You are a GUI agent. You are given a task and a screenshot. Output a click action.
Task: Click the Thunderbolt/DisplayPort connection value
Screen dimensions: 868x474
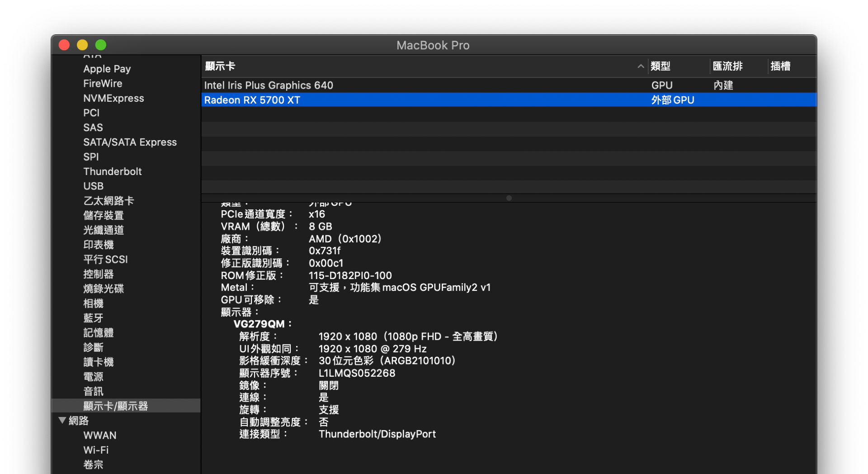coord(377,434)
